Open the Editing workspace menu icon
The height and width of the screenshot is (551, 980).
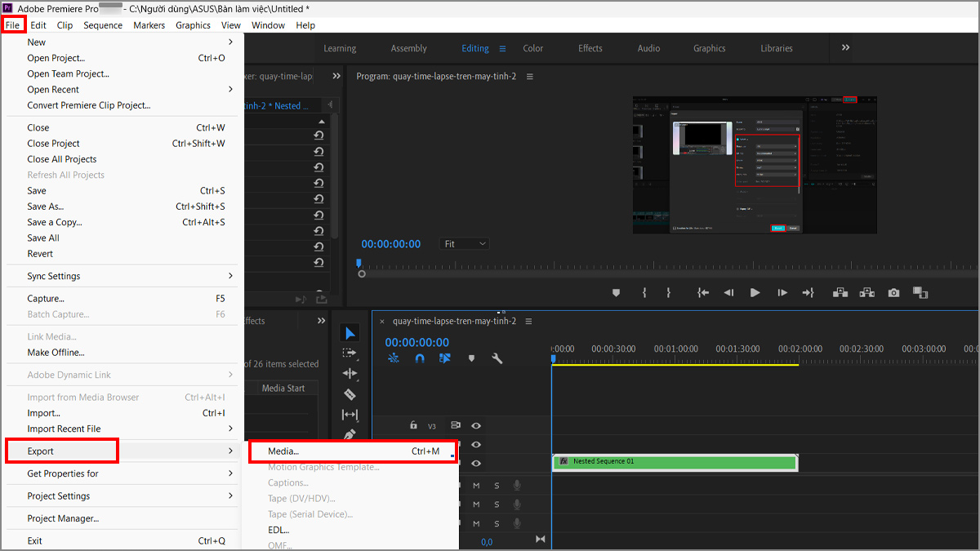tap(503, 48)
